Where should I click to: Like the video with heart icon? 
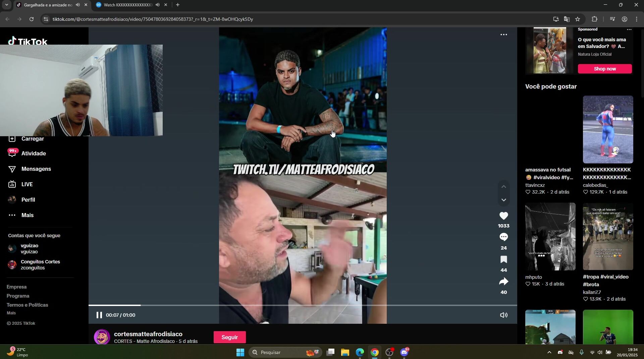click(x=504, y=216)
